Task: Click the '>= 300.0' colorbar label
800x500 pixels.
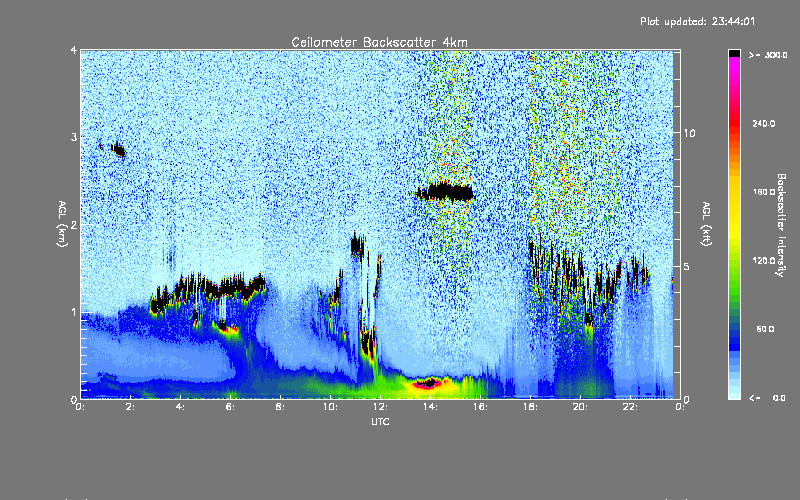Action: [x=768, y=55]
